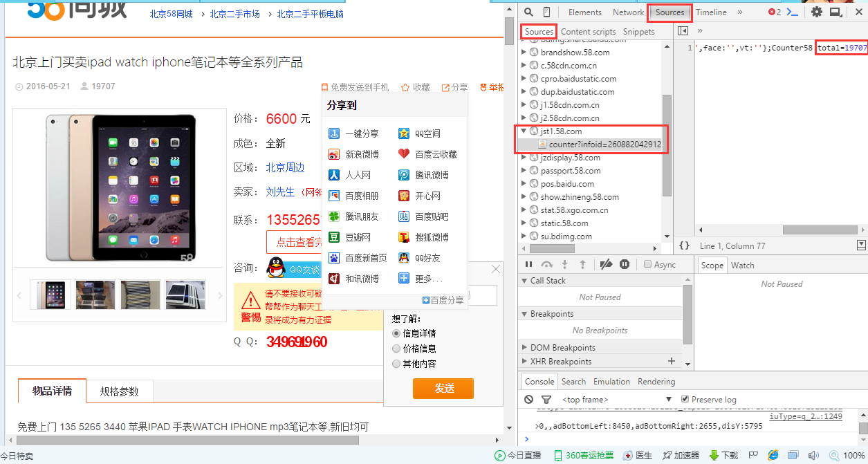The height and width of the screenshot is (464, 868).
Task: Click the console filter funnel icon
Action: pos(546,399)
